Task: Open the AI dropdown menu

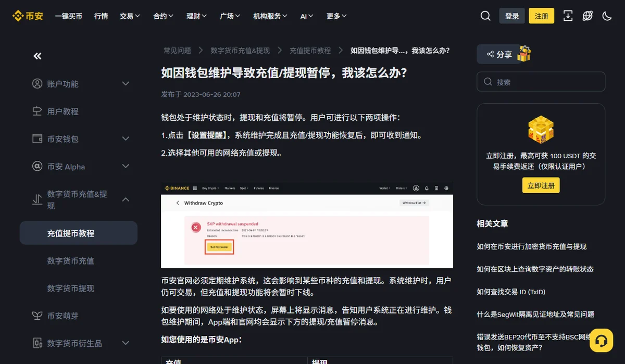Action: pos(307,16)
